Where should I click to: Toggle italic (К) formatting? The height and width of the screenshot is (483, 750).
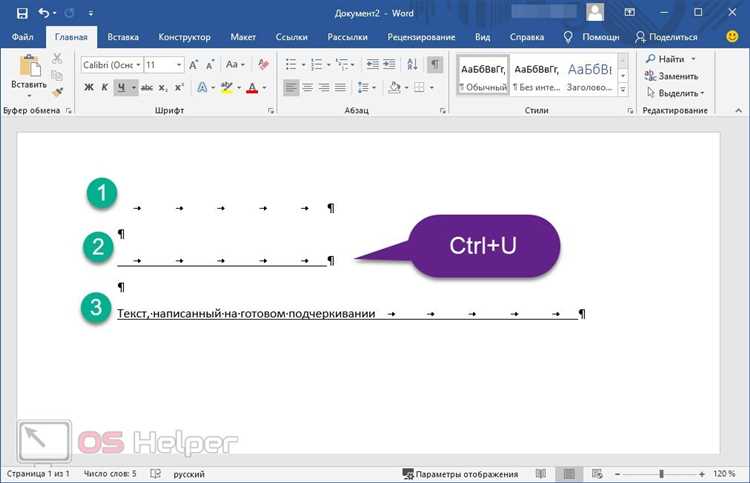coord(105,87)
